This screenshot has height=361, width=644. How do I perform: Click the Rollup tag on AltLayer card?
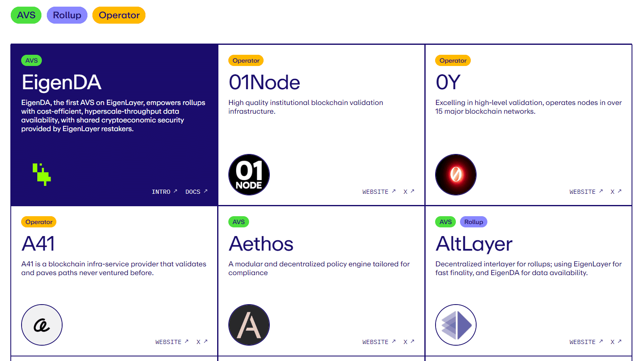[474, 222]
